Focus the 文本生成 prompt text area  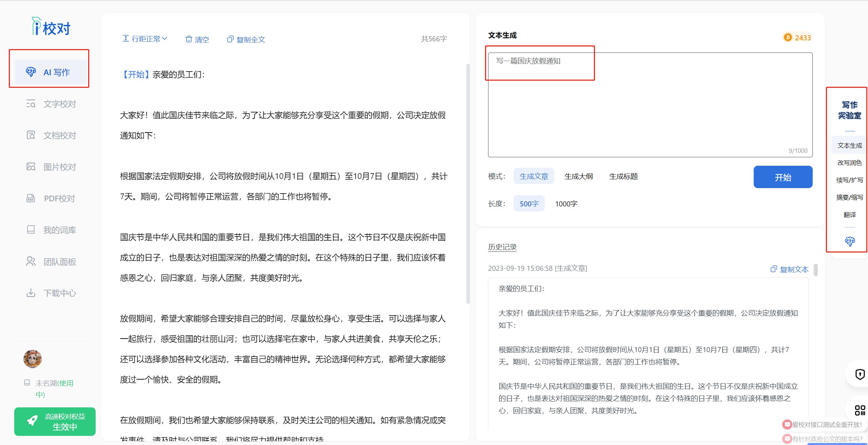(x=650, y=105)
